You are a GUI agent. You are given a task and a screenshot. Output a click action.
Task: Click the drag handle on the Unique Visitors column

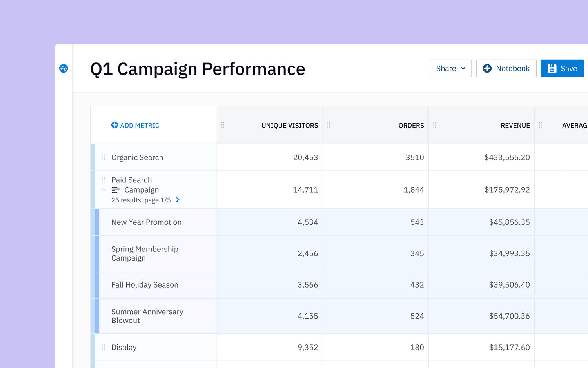click(223, 125)
